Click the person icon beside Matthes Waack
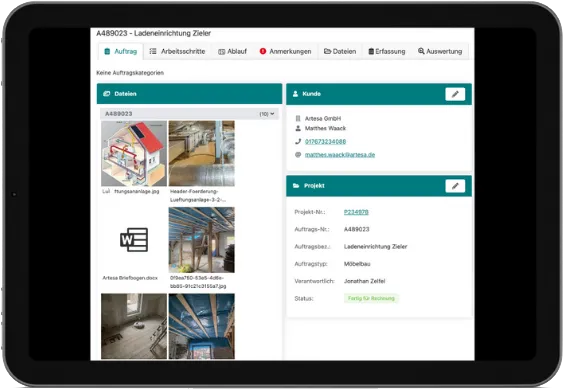The height and width of the screenshot is (390, 563). pos(298,128)
